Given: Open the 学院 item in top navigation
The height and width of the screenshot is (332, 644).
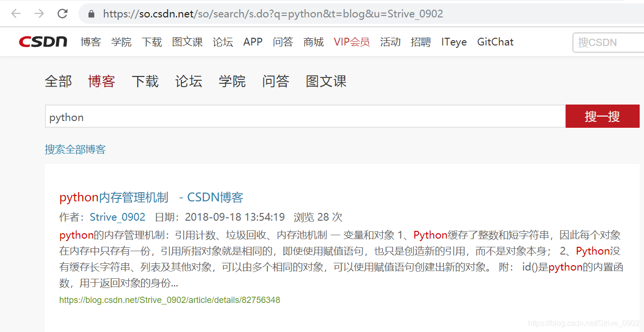Looking at the screenshot, I should 121,42.
